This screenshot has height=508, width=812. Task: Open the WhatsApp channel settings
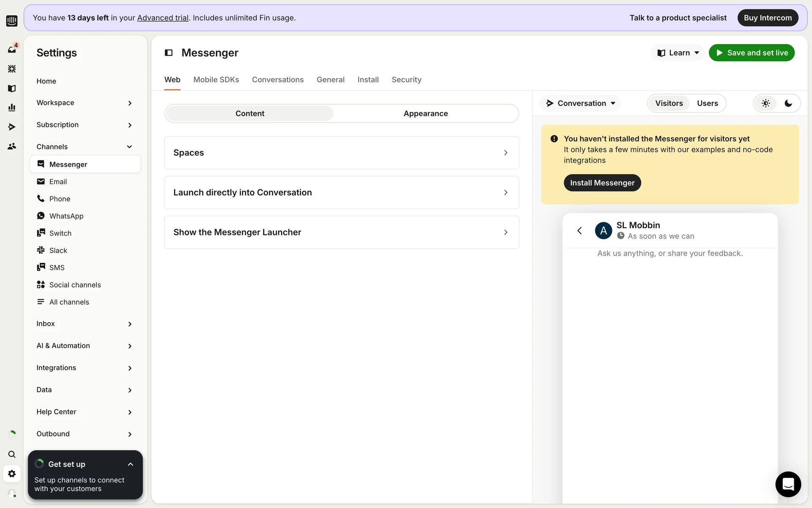(66, 216)
